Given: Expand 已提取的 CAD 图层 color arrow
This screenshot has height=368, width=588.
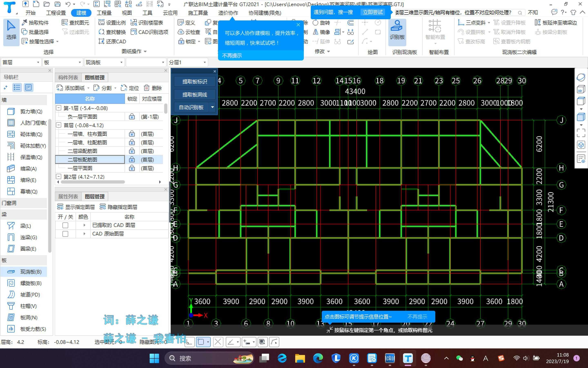Looking at the screenshot, I should pyautogui.click(x=84, y=225).
